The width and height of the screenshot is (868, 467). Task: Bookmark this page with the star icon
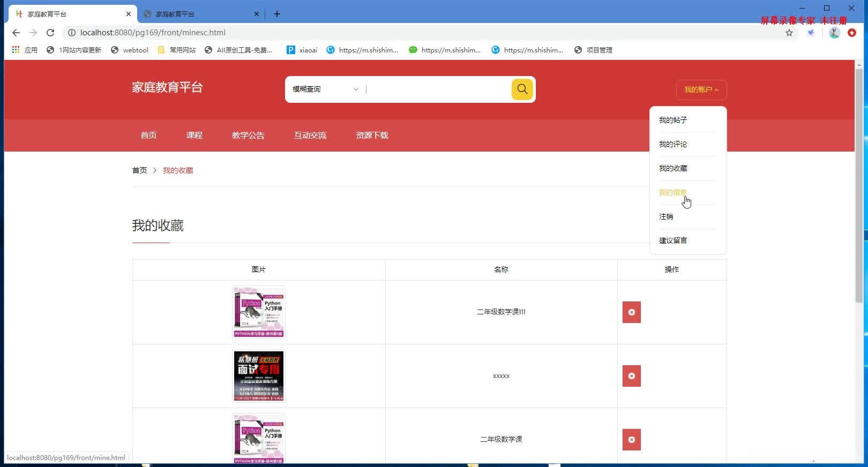click(789, 33)
